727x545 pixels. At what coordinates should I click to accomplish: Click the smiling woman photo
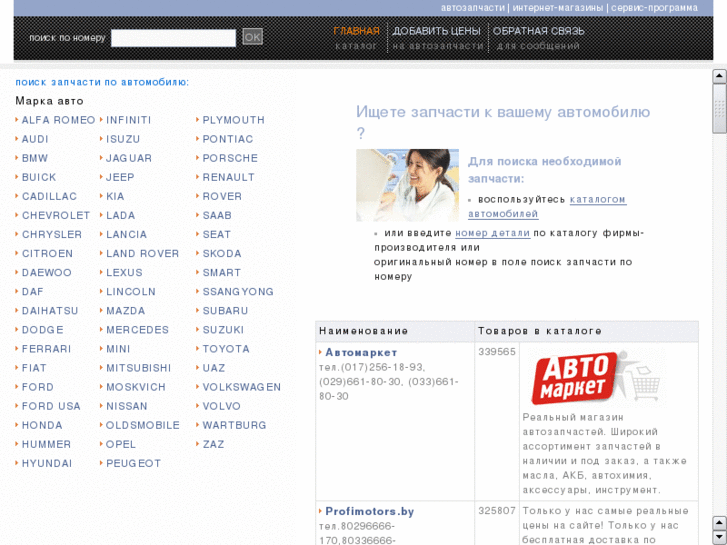407,185
